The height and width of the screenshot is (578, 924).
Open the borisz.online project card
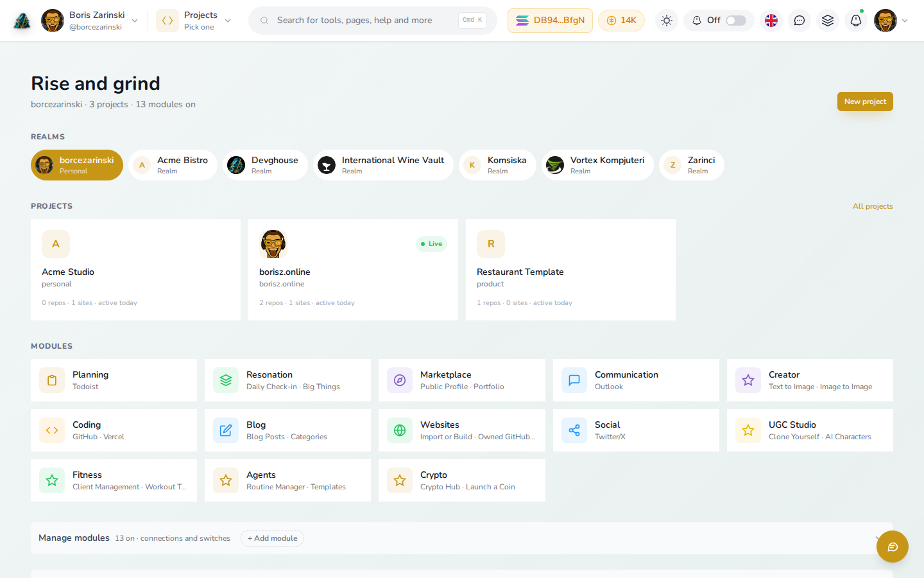(x=353, y=270)
